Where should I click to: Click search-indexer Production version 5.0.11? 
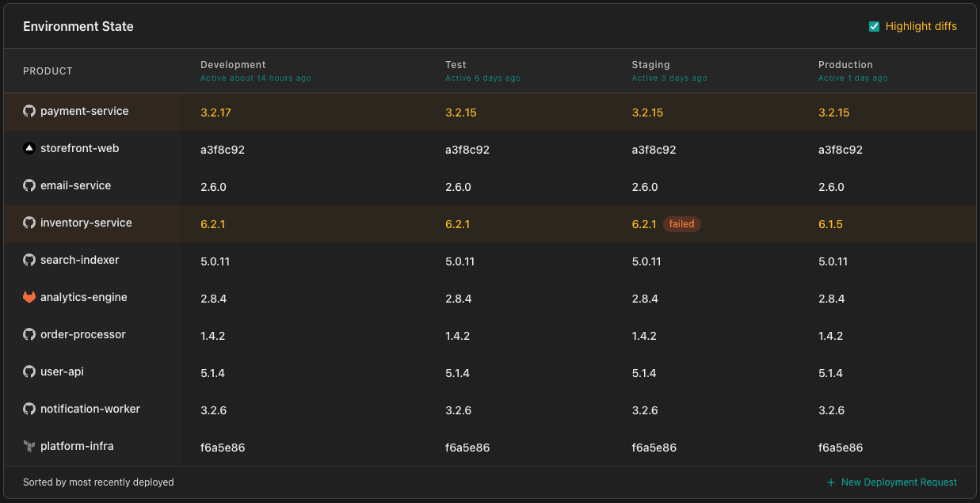tap(833, 261)
